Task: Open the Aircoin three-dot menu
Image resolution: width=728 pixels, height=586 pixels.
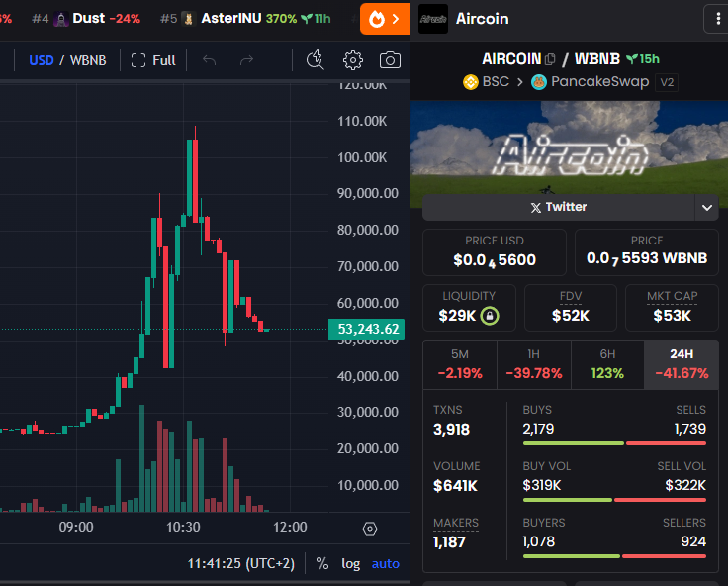Action: pyautogui.click(x=718, y=19)
